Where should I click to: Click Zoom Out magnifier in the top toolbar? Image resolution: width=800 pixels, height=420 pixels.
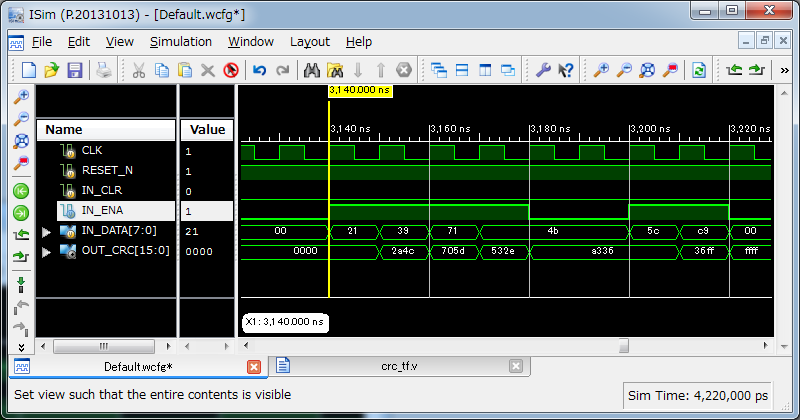point(624,70)
